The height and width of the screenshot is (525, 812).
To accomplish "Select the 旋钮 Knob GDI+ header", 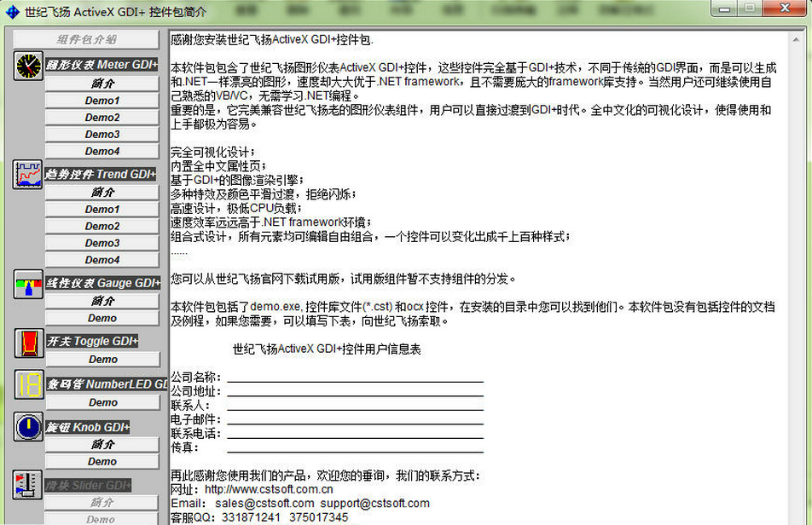I will [x=88, y=427].
